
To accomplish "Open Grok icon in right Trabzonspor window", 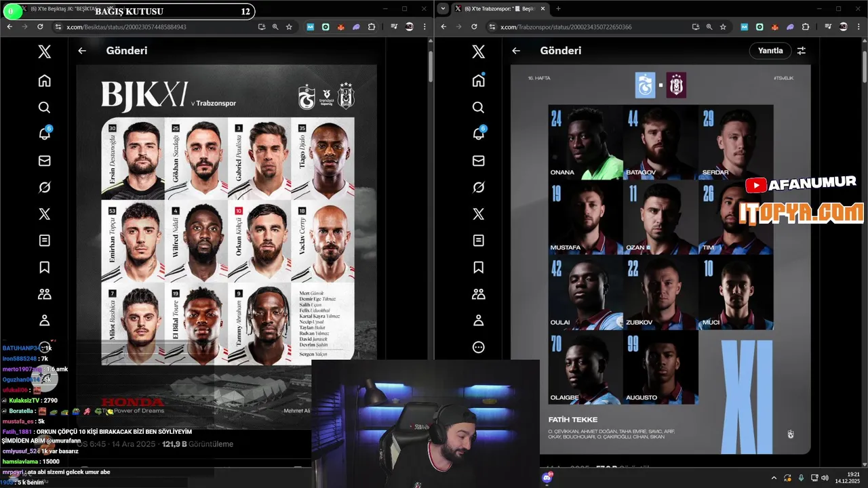I will [478, 187].
